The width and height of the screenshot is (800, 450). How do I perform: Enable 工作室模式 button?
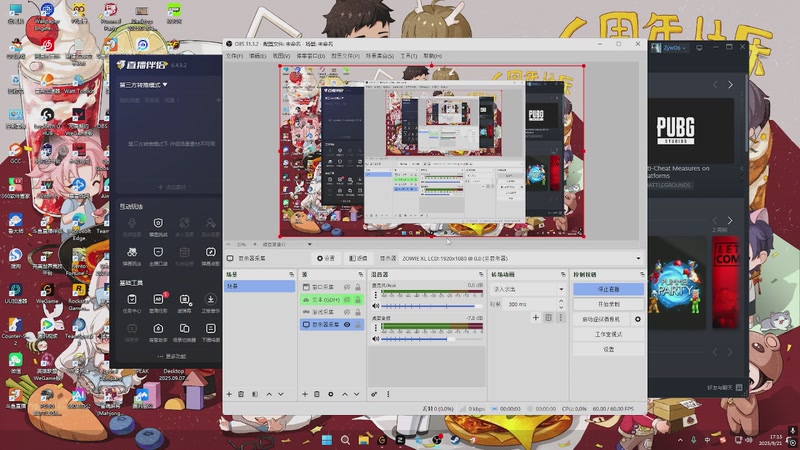pos(608,334)
